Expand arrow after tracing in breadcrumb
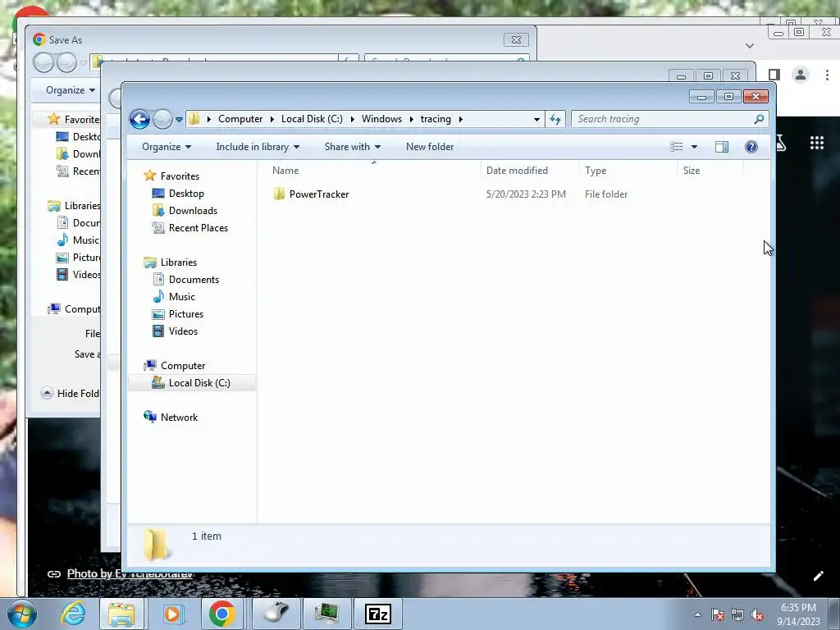The image size is (840, 630). point(460,119)
